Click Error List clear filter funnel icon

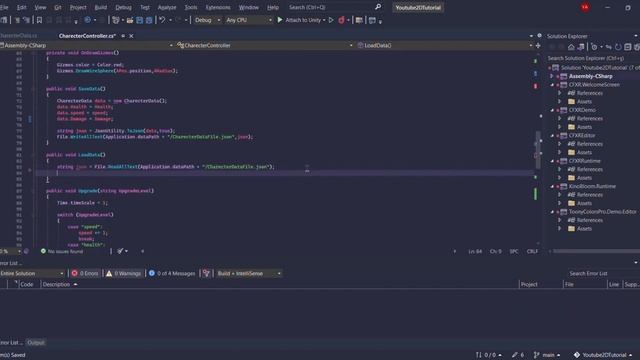206,273
